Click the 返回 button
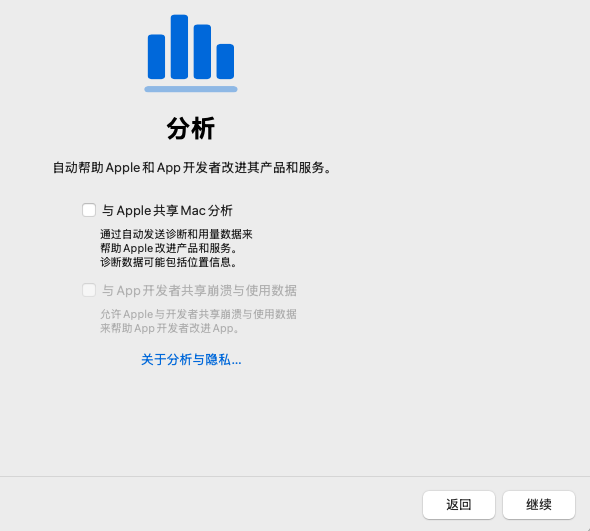This screenshot has width=590, height=531. pyautogui.click(x=459, y=505)
